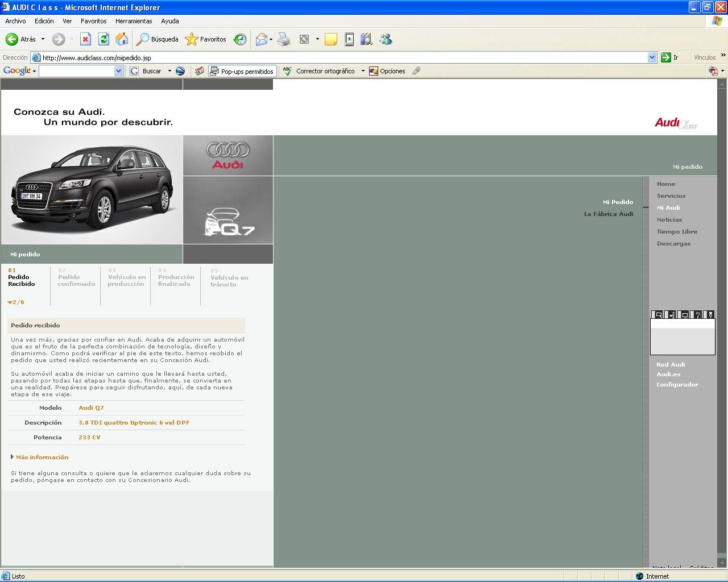Refresh the page with green arrows icon
Viewport: 728px width, 582px height.
point(104,39)
